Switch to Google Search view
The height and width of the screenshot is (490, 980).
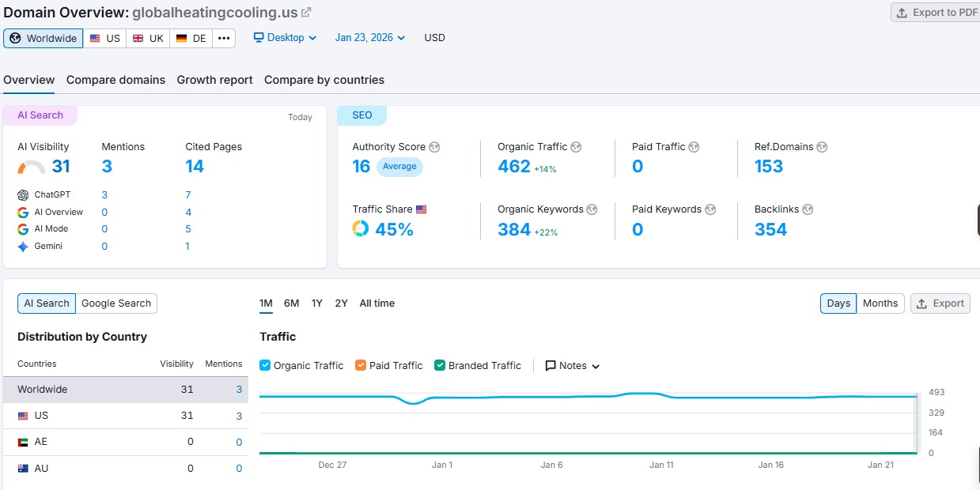coord(115,303)
